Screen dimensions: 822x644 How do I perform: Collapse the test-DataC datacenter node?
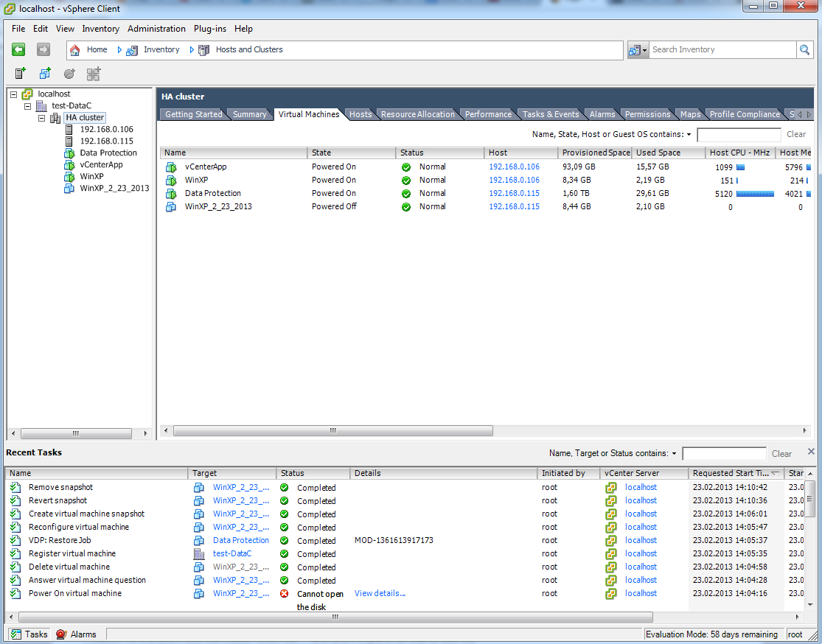(x=28, y=106)
